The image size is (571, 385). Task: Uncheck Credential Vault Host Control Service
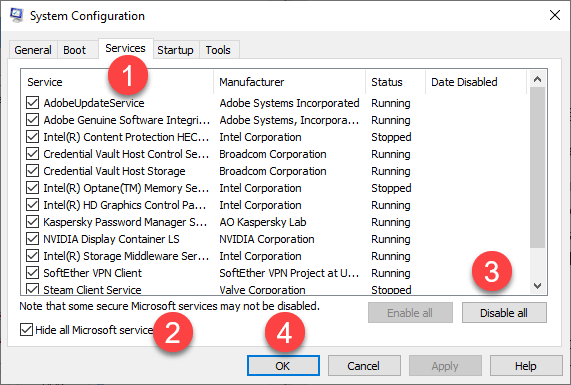coord(32,154)
